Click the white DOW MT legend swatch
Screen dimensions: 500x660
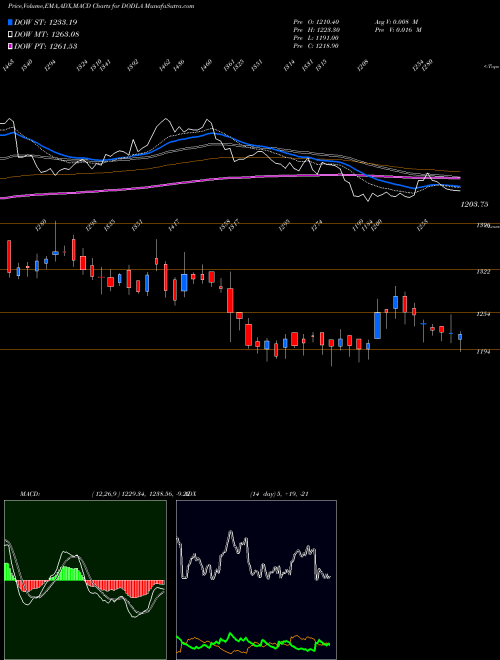(x=10, y=34)
